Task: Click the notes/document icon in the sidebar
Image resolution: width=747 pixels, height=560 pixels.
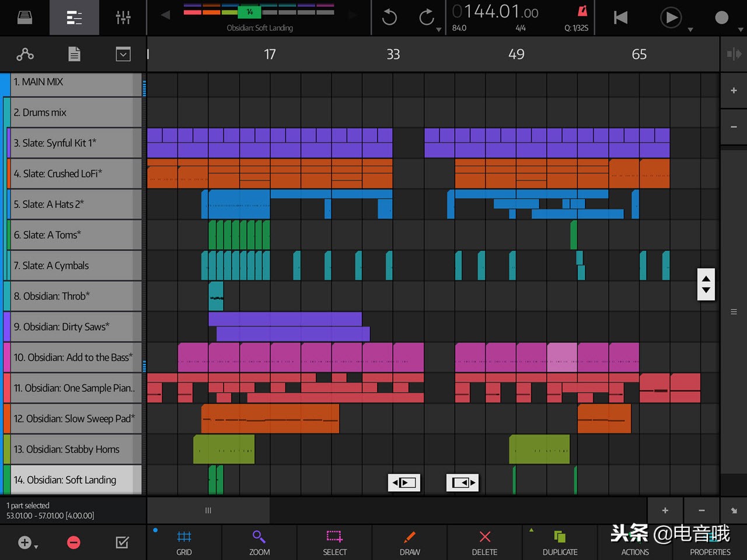Action: click(x=74, y=54)
